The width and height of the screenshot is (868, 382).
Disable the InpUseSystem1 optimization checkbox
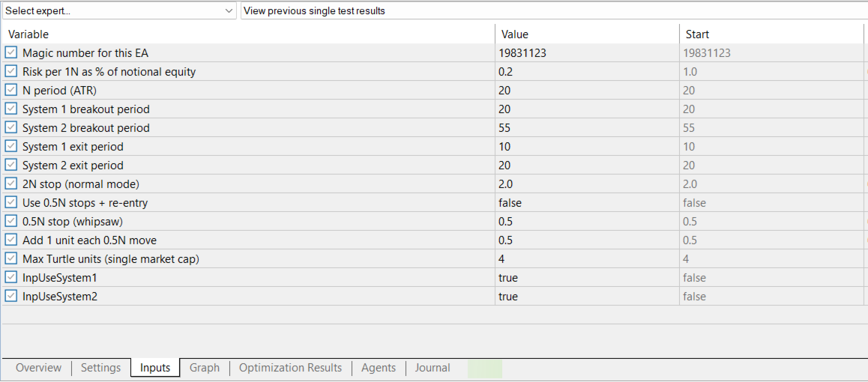[11, 278]
